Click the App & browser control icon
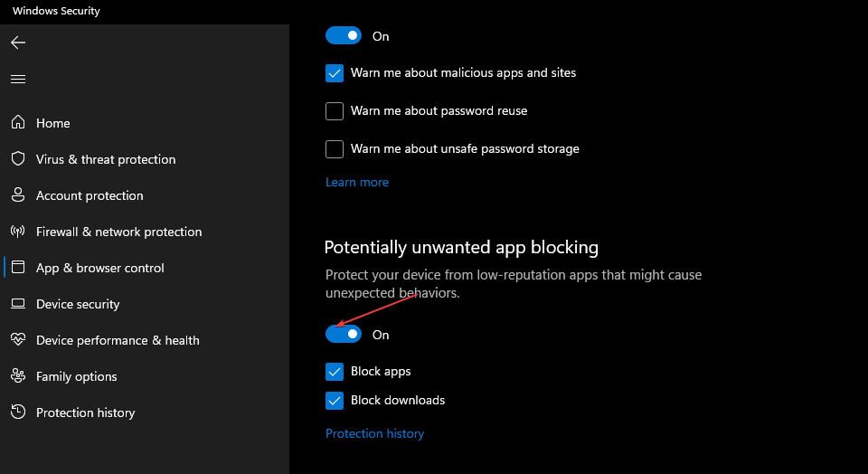 (18, 268)
